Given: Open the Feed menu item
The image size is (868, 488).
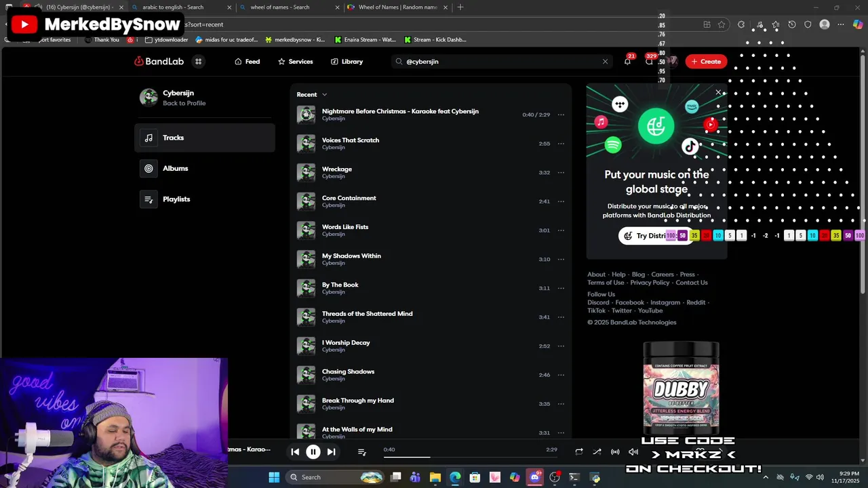Looking at the screenshot, I should click(x=248, y=62).
